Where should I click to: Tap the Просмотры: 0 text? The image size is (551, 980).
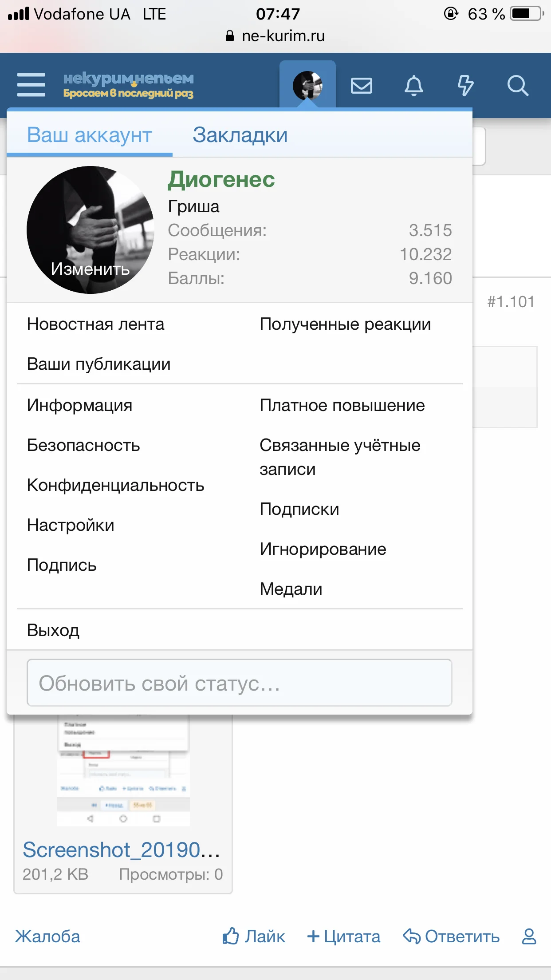pyautogui.click(x=171, y=874)
